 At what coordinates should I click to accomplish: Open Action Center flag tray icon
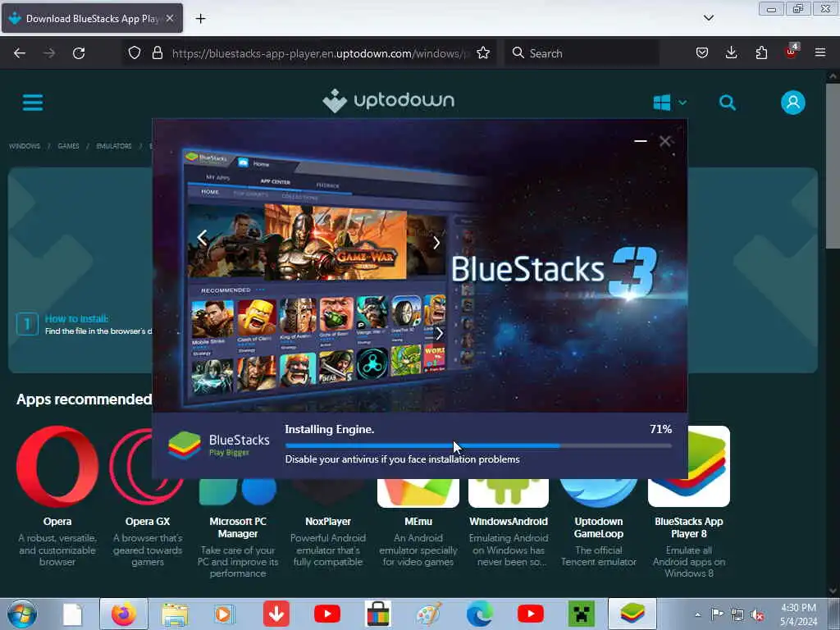717,614
